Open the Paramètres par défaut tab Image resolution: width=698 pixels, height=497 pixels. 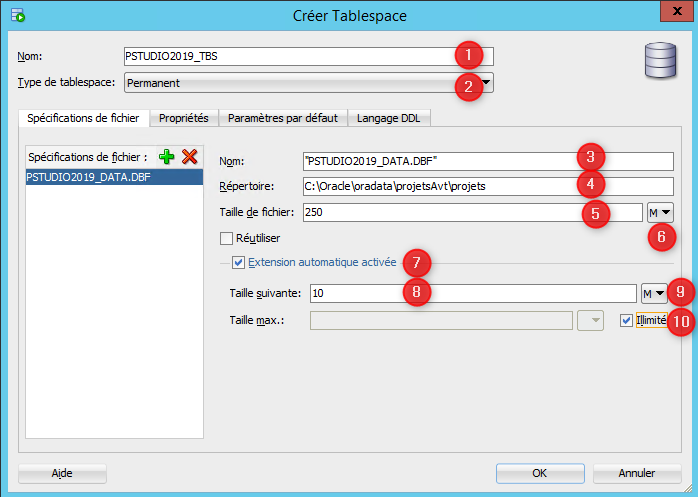pos(283,118)
